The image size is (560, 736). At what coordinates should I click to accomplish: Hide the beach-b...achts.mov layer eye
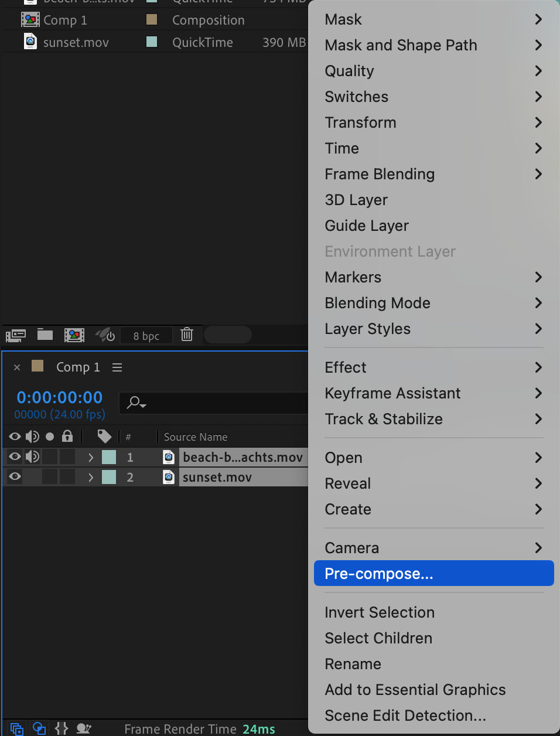point(15,456)
